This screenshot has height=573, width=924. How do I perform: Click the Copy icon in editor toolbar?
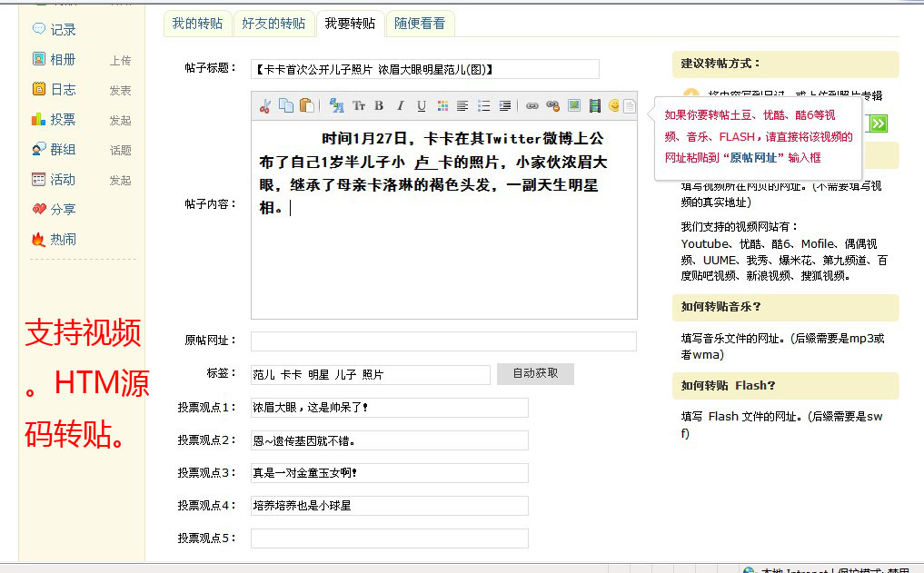(286, 105)
